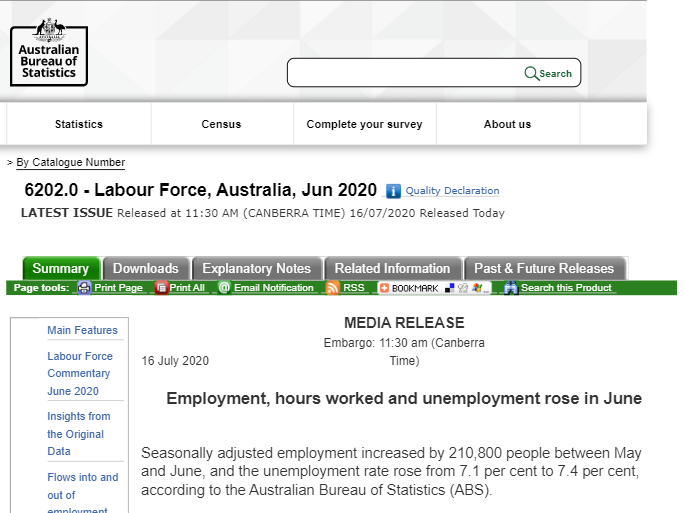The image size is (684, 513).
Task: Open the Census menu
Action: point(221,125)
